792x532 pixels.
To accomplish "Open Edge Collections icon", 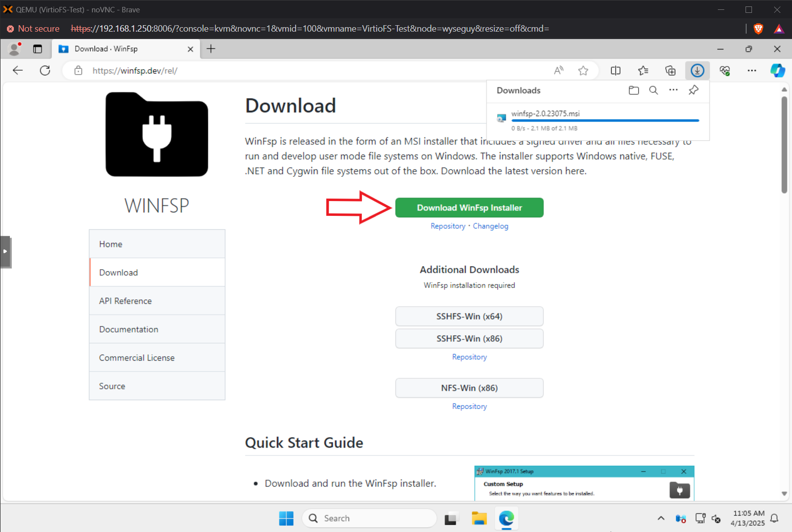I will click(670, 70).
